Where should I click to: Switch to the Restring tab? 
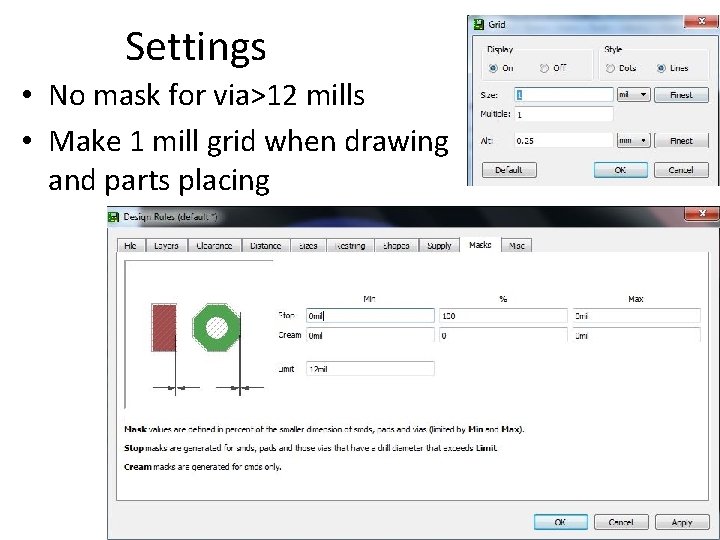[350, 246]
